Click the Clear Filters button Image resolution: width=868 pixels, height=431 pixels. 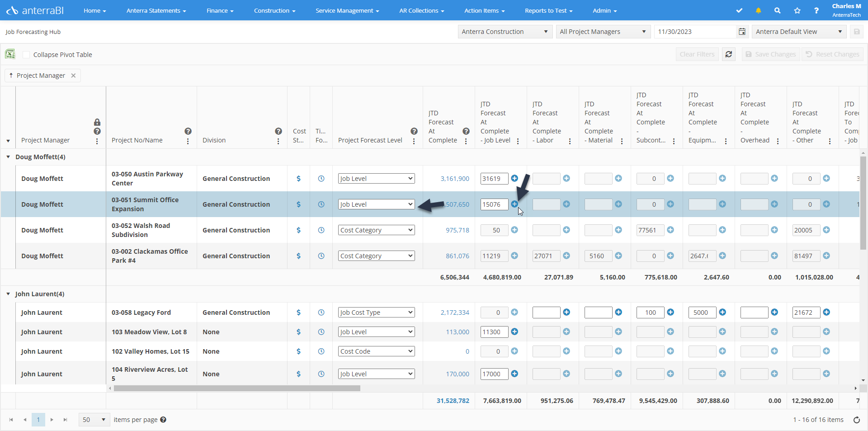tap(697, 54)
